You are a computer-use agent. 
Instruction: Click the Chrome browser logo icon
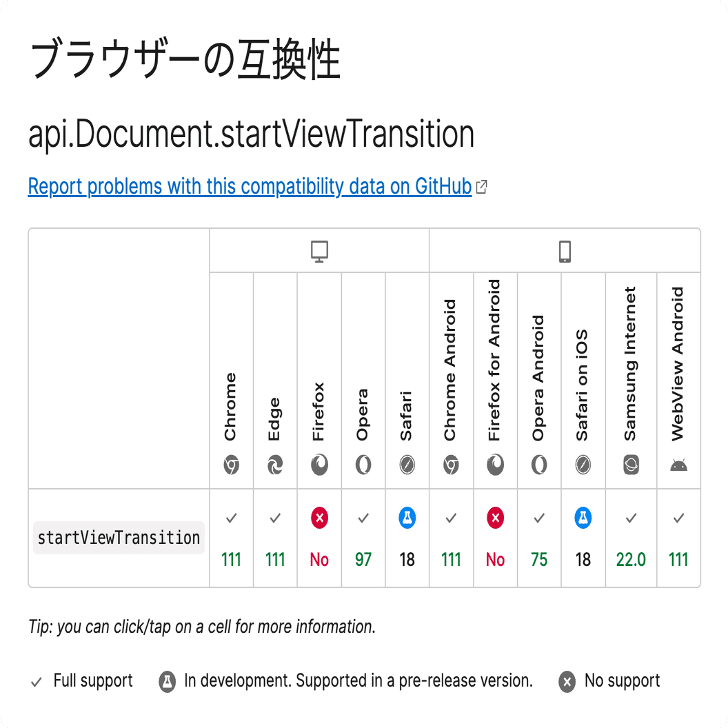click(231, 466)
